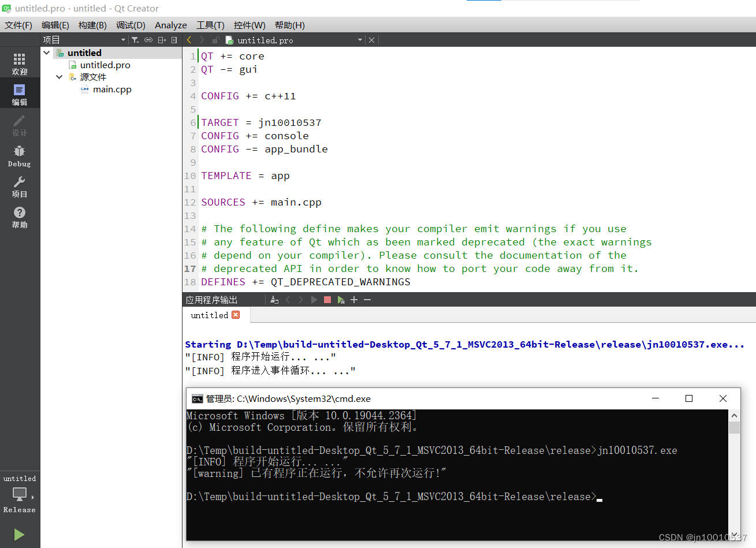The width and height of the screenshot is (756, 548).
Task: Click the QT -= gui line
Action: click(229, 69)
